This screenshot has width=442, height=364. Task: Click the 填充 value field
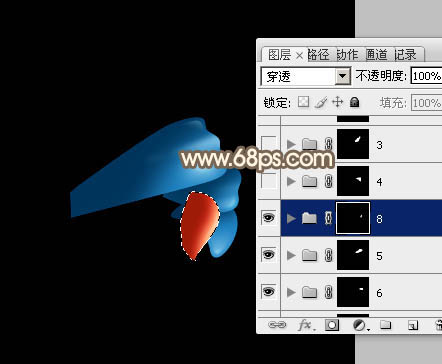(x=427, y=103)
